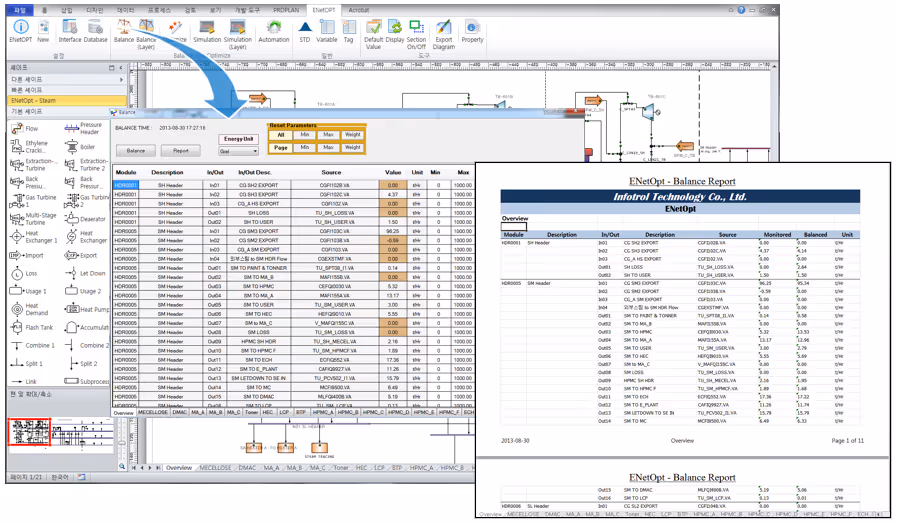The height and width of the screenshot is (523, 897).
Task: Click All in Reset Parameters
Action: (x=281, y=135)
